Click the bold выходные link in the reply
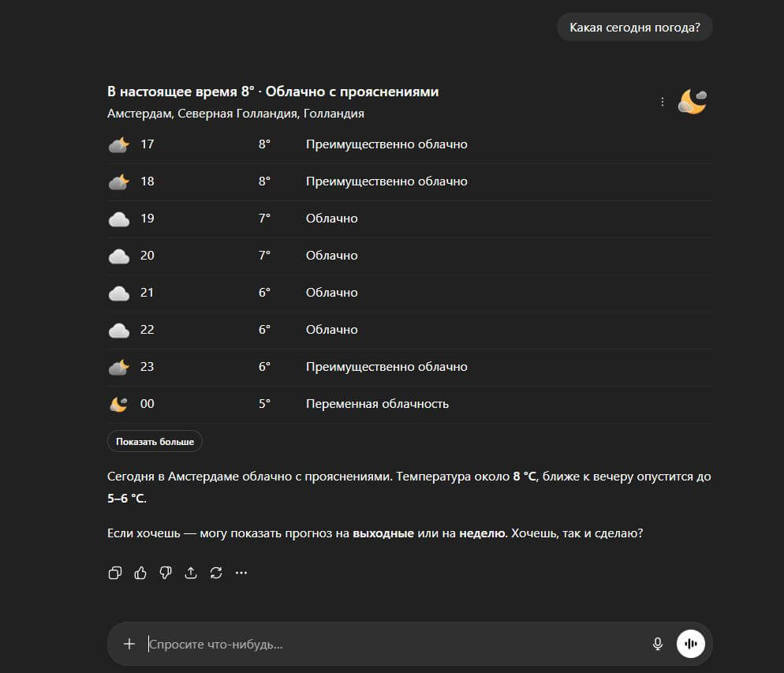The width and height of the screenshot is (784, 673). tap(386, 533)
